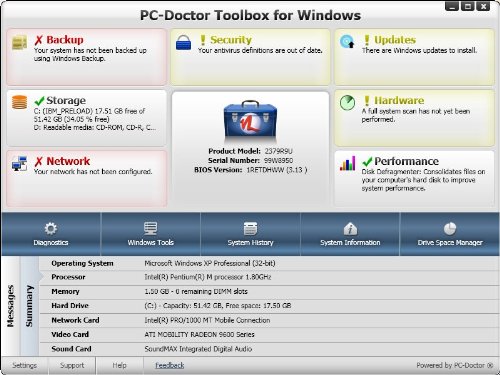Click antivirus definitions out of date message
Viewport: 500px width, 375px height.
pyautogui.click(x=260, y=51)
